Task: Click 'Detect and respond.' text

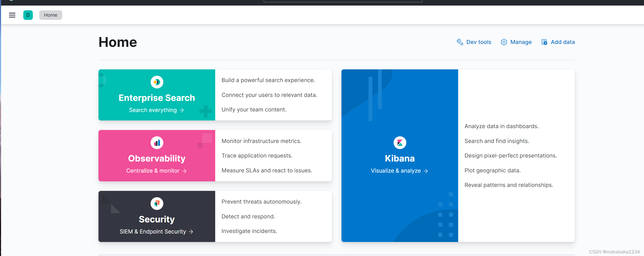Action: tap(248, 217)
